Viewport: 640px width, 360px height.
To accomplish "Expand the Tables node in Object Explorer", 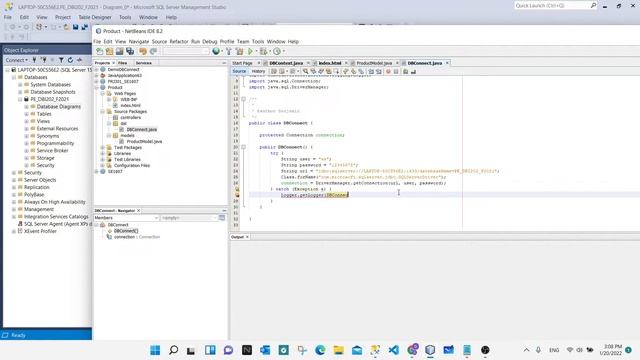I will click(x=27, y=114).
